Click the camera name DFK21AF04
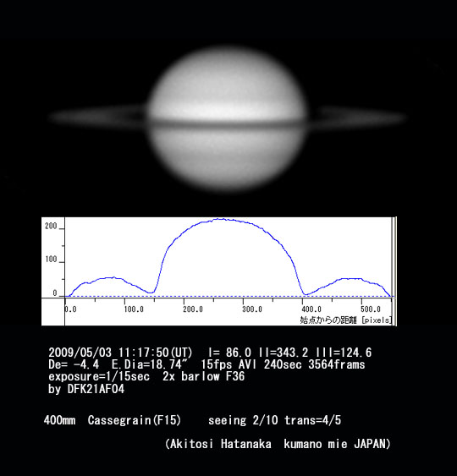457x476 pixels. click(96, 389)
